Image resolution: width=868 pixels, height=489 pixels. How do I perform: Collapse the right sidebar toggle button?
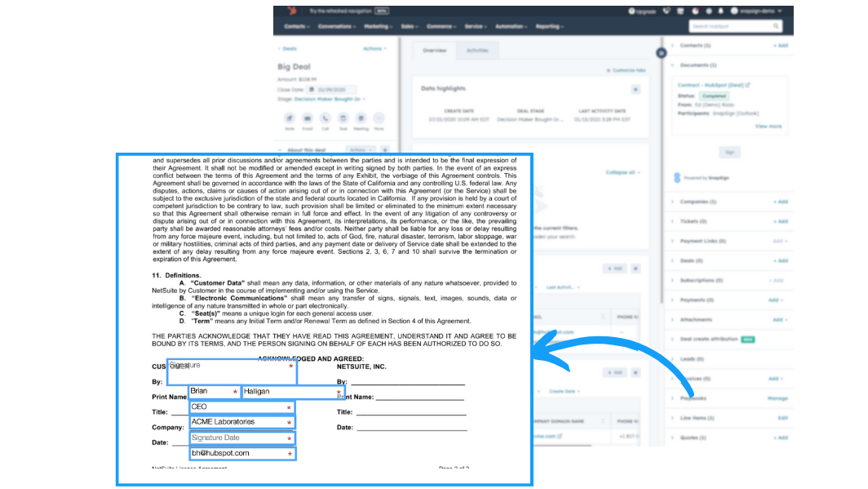coord(661,53)
